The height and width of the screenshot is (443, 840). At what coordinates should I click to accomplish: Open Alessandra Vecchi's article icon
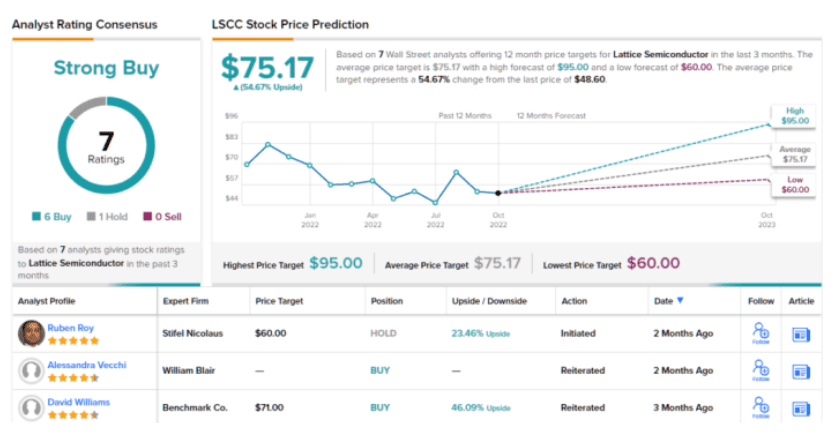click(x=801, y=372)
